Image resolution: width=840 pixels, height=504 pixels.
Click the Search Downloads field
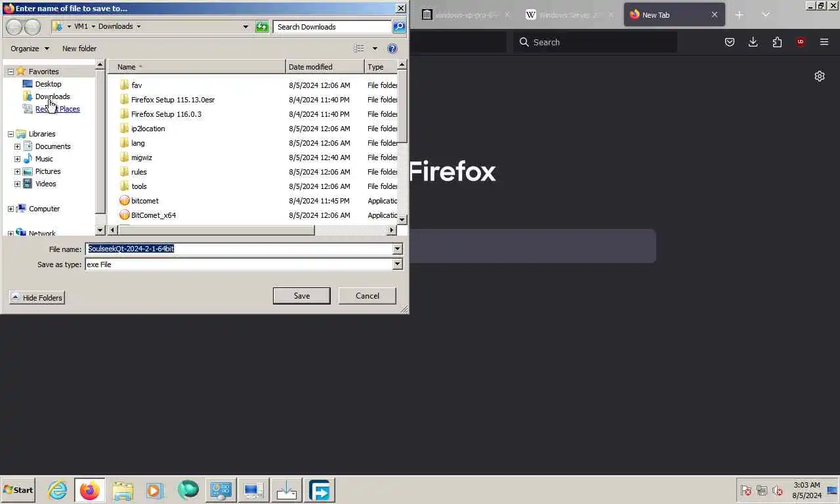coord(333,27)
